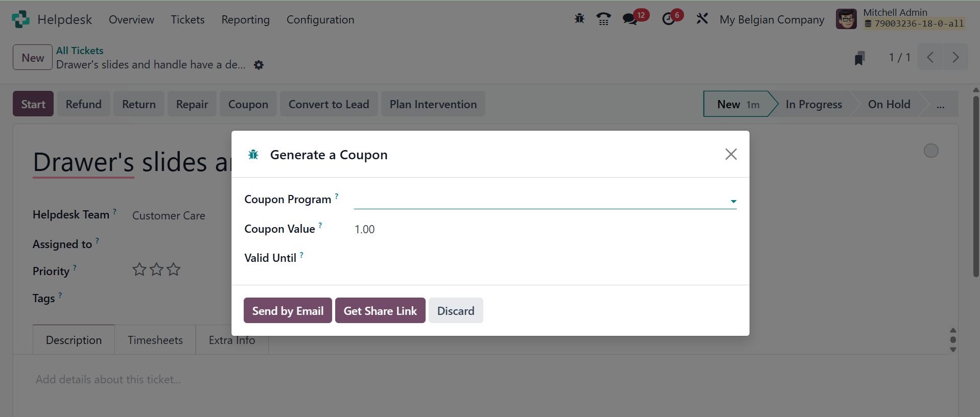Toggle the kanban state circle indicator
Viewport: 980px width, 417px height.
931,151
